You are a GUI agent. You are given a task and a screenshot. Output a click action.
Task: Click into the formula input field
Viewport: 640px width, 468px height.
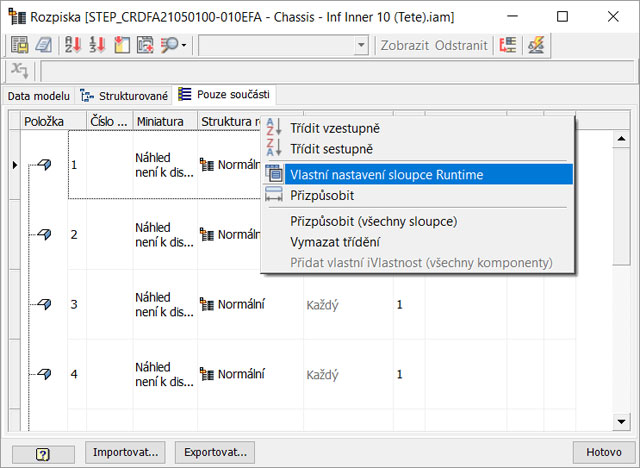click(x=337, y=71)
